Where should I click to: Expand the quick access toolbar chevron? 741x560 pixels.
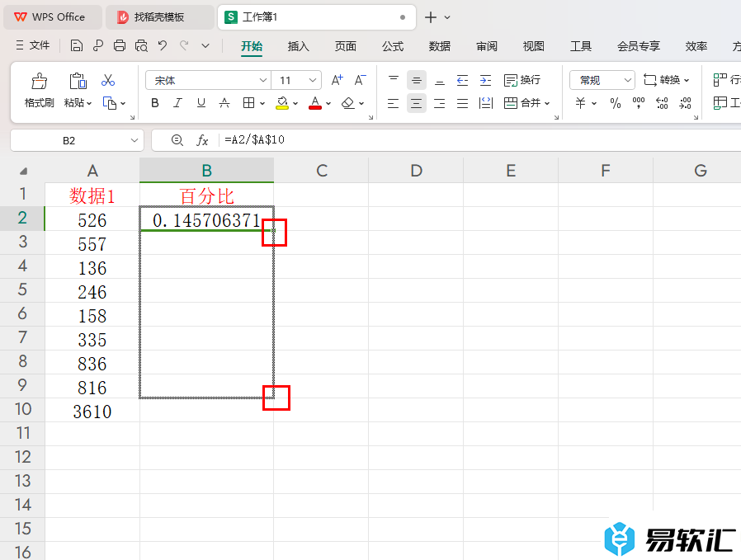click(205, 46)
